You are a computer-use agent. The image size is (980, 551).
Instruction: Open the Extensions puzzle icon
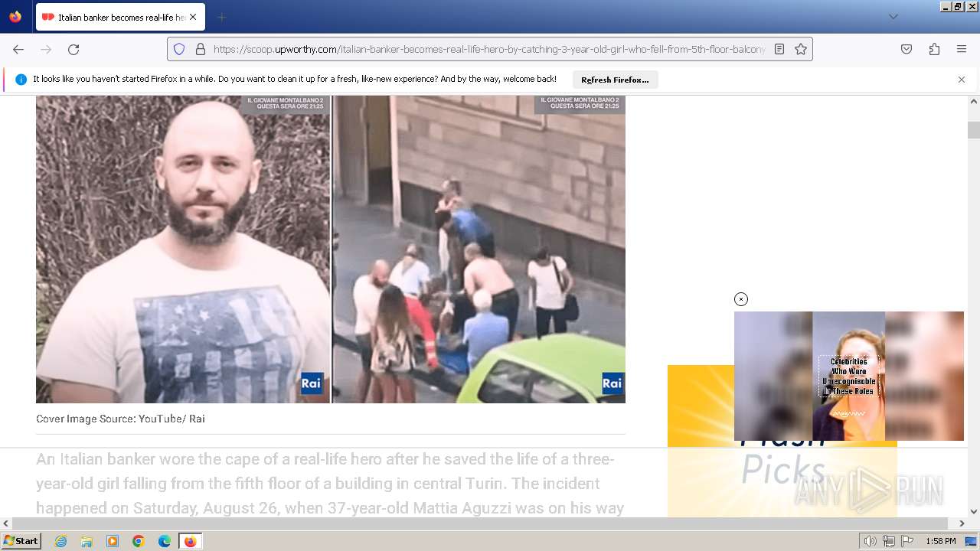coord(934,49)
